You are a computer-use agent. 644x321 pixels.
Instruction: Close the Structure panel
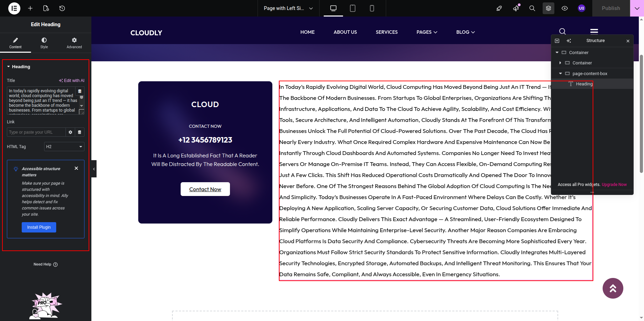(x=628, y=41)
